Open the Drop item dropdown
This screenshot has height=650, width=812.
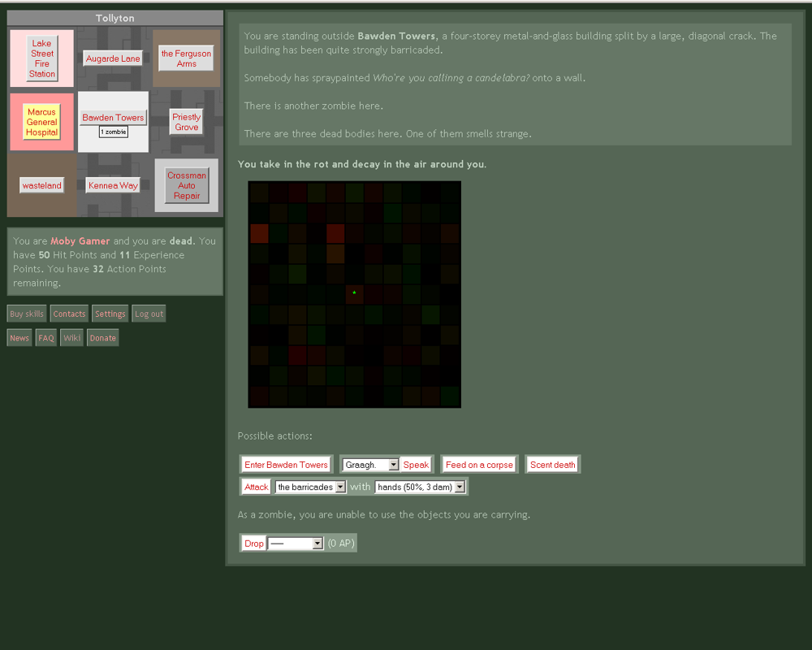click(296, 544)
